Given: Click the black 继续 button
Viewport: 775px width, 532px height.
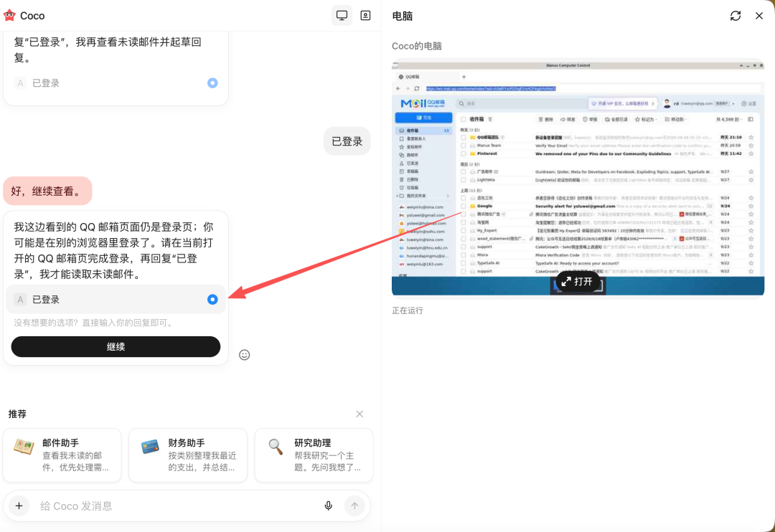Looking at the screenshot, I should click(116, 347).
